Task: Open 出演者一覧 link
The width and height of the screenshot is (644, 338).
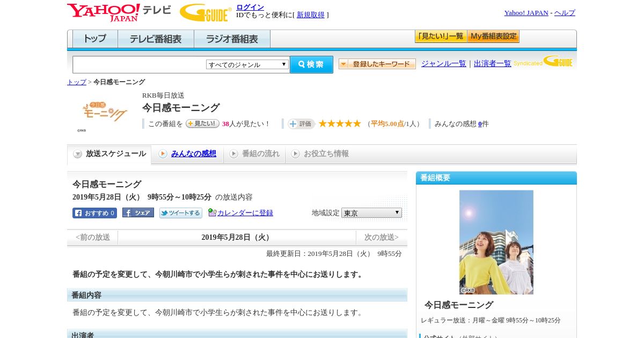Action: (x=493, y=63)
